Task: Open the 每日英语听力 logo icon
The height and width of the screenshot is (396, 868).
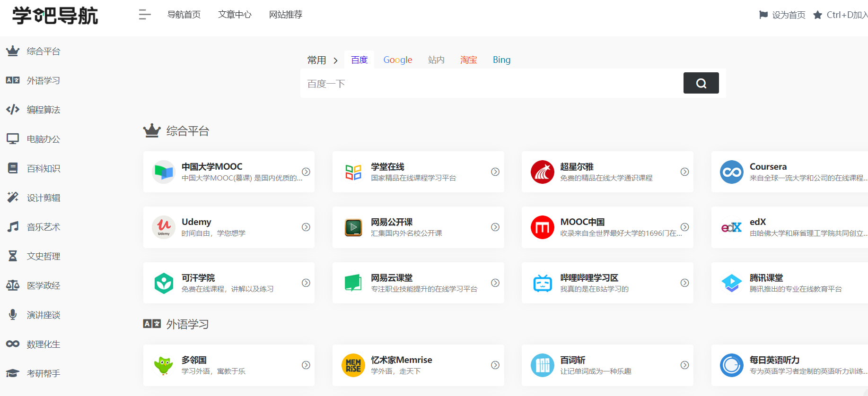Action: (732, 365)
